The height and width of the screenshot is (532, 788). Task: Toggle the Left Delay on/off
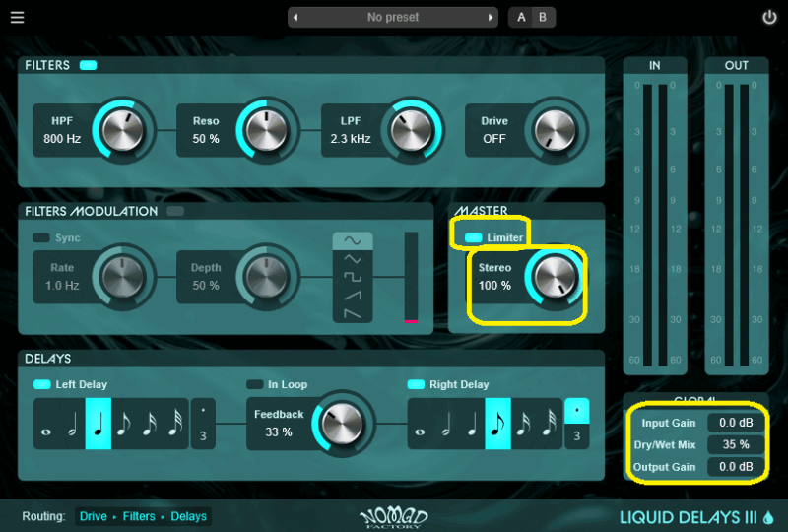click(42, 384)
